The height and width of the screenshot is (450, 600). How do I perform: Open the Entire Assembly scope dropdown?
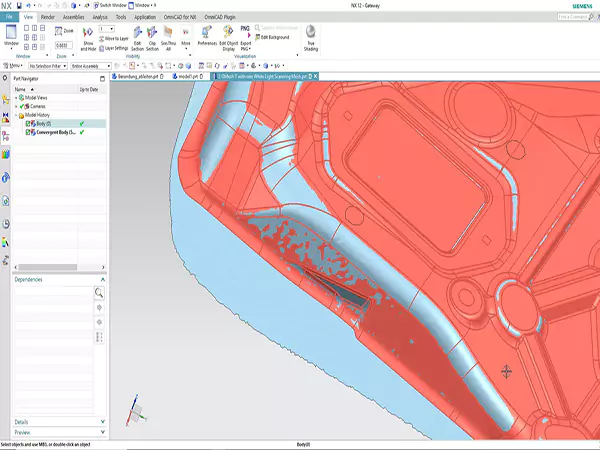(91, 66)
